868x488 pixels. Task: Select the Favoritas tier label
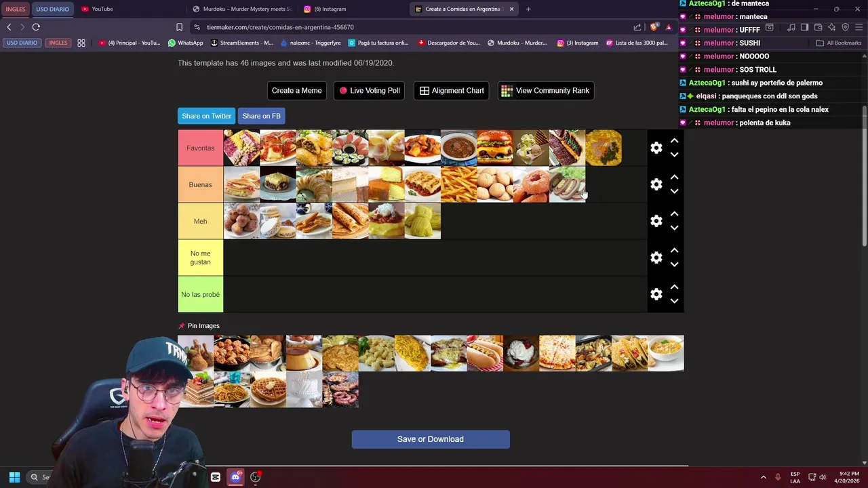(200, 148)
